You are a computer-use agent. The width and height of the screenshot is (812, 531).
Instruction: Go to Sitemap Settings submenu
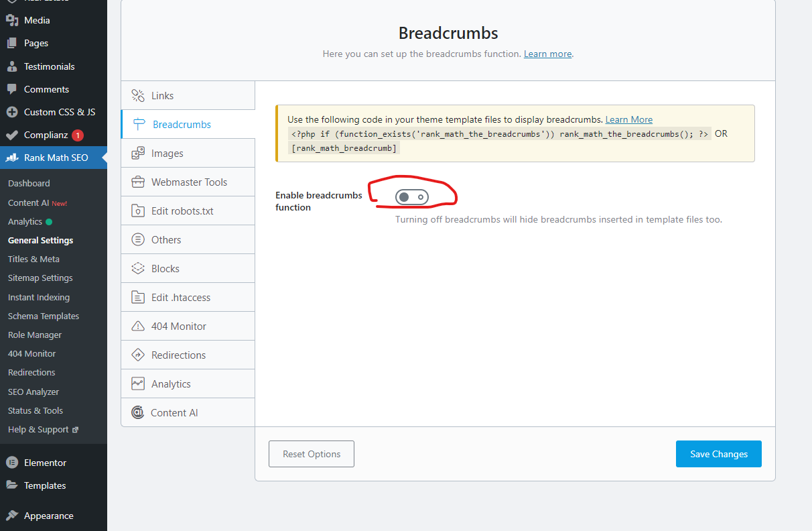(x=40, y=278)
